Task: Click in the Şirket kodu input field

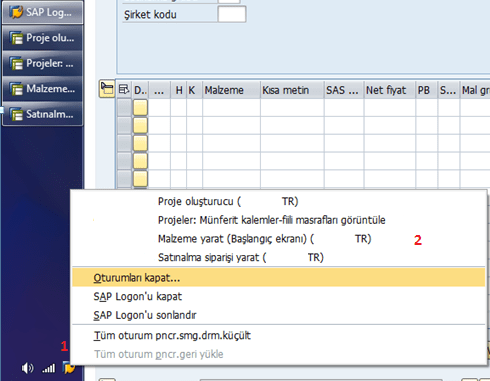Action: tap(232, 14)
